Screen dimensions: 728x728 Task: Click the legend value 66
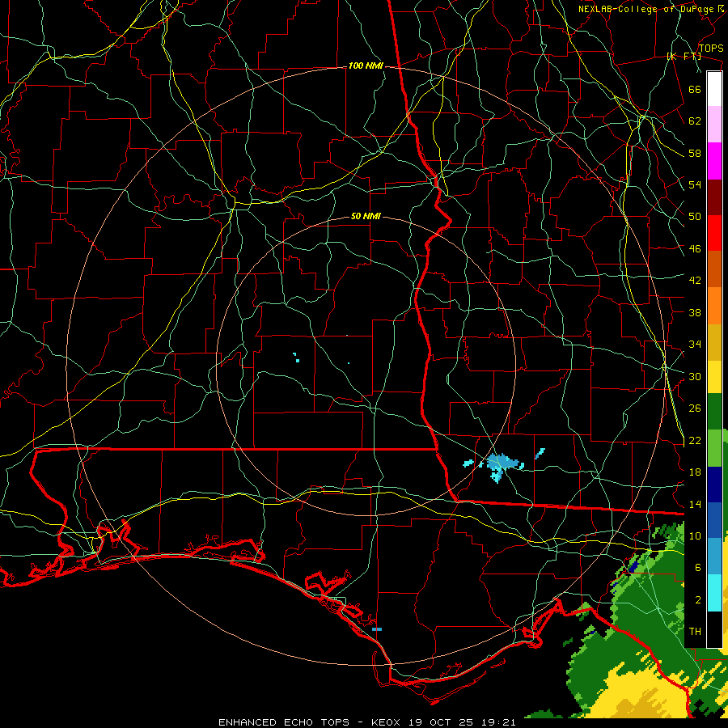[x=695, y=89]
